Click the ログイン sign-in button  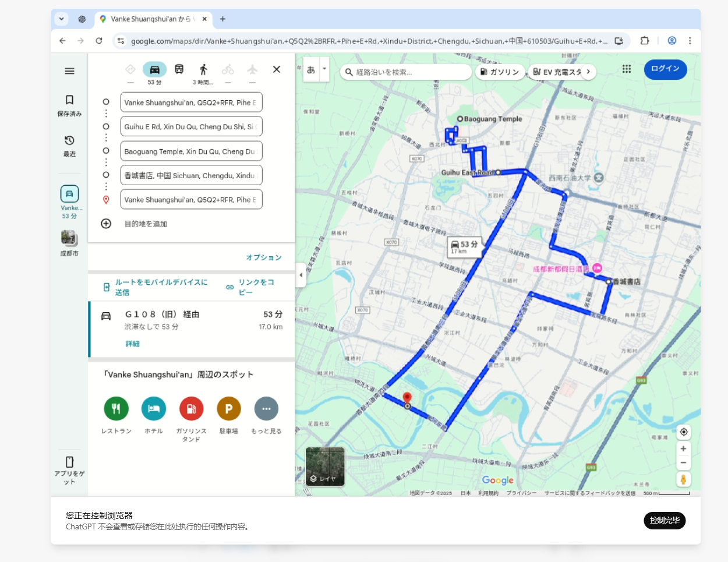click(x=665, y=69)
